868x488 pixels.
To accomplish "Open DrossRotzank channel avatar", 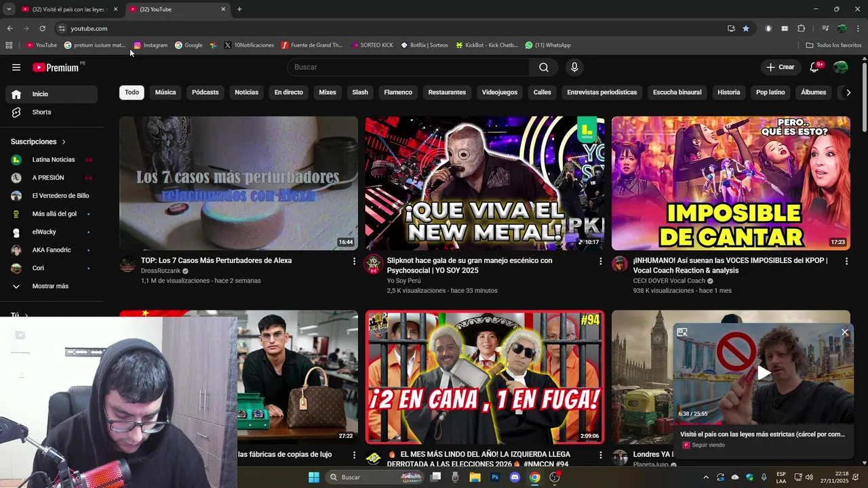I will (x=127, y=264).
